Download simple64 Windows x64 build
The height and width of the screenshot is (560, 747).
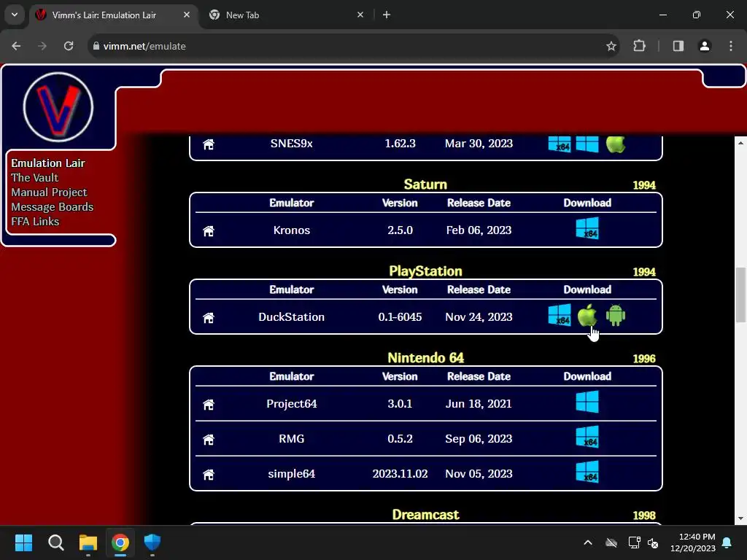point(587,472)
